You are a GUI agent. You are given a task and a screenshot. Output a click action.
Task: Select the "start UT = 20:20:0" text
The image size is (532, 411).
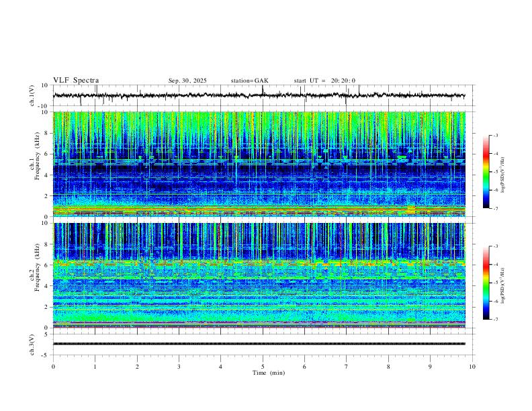pos(324,81)
